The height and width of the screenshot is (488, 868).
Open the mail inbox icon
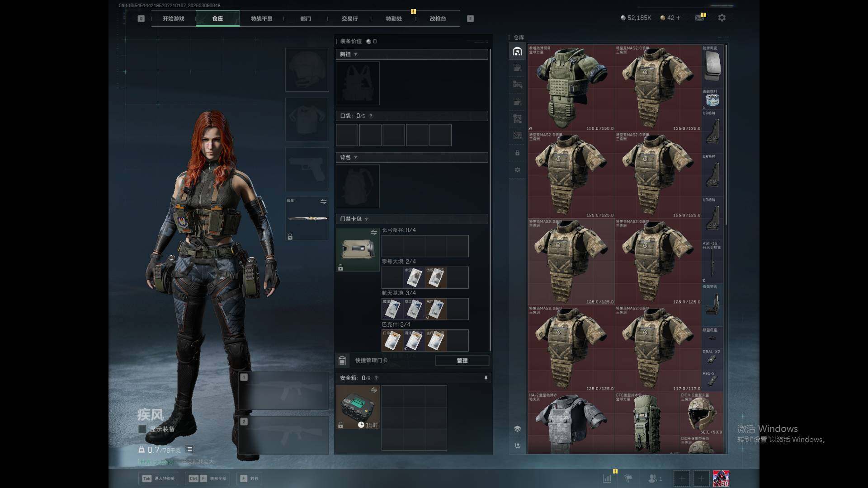point(699,18)
